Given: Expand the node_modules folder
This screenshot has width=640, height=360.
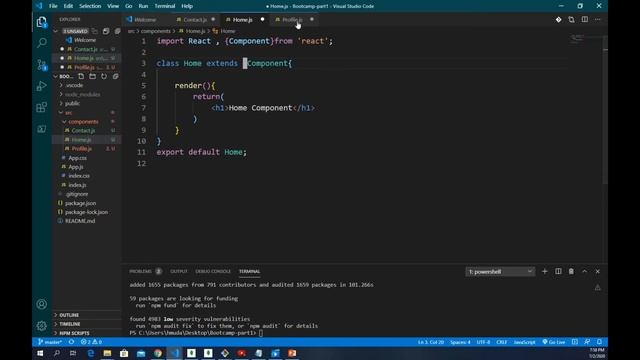Looking at the screenshot, I should tap(82, 94).
